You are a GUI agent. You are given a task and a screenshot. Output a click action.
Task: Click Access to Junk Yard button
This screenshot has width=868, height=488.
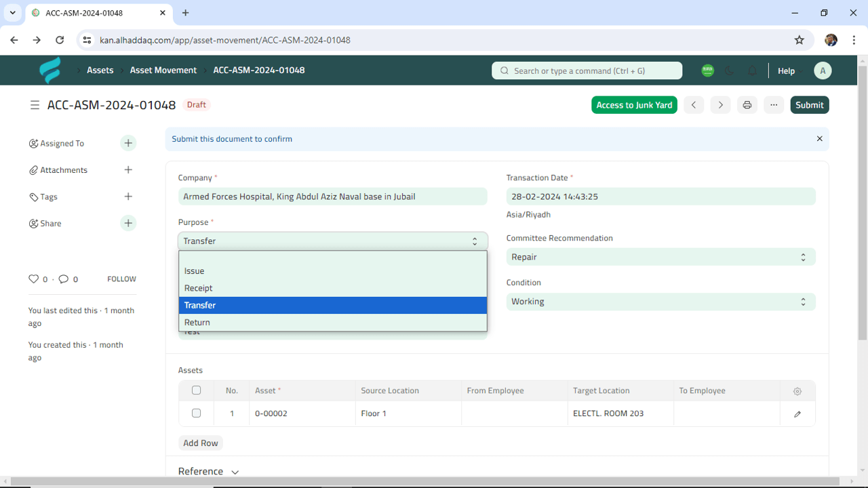click(634, 105)
